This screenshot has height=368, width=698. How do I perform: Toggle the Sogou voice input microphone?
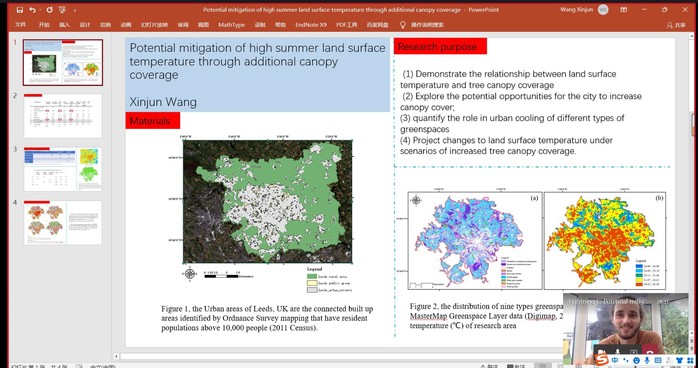(x=647, y=360)
